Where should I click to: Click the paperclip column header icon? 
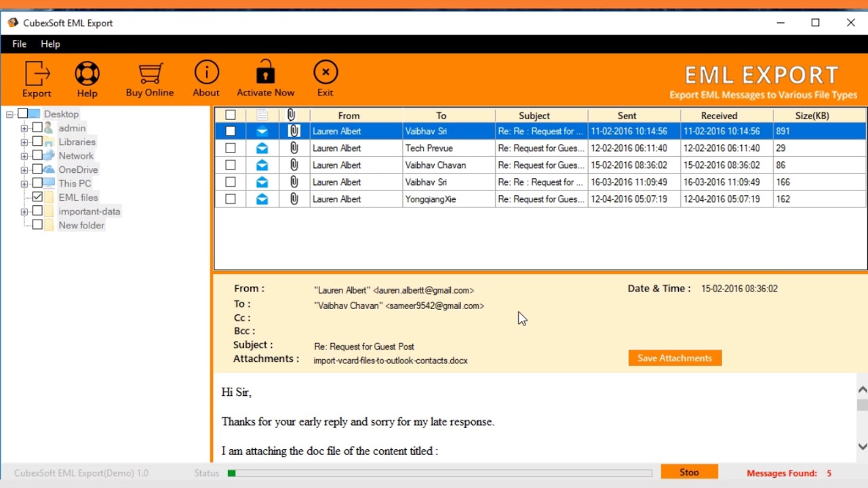[291, 115]
